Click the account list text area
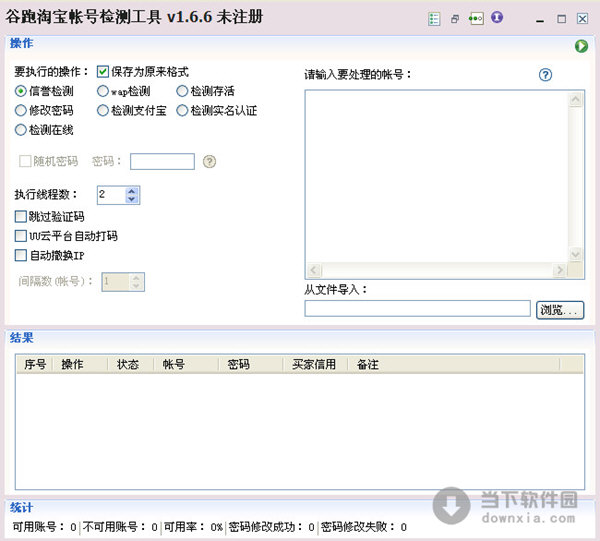The width and height of the screenshot is (600, 541). [437, 176]
